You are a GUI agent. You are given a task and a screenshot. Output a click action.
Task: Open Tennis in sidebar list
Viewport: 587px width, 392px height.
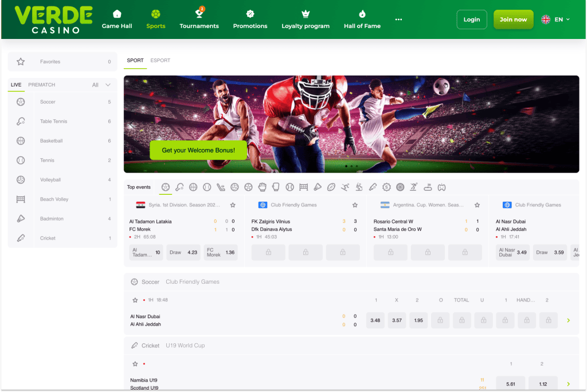coord(62,160)
